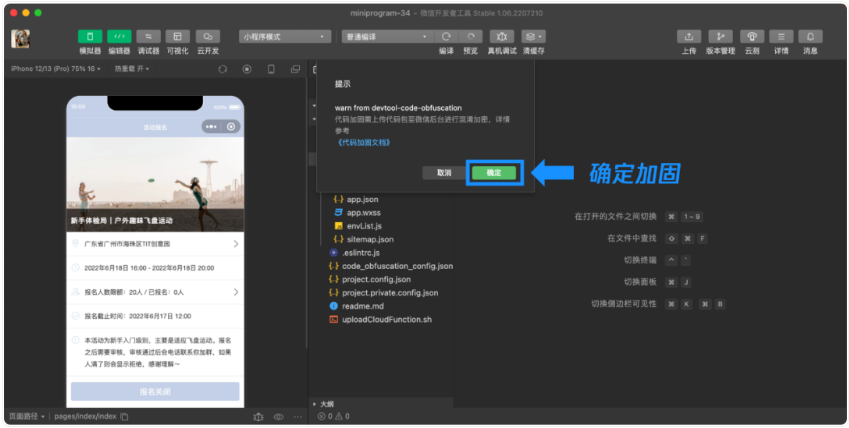Click the frisbee event banner image
This screenshot has height=428, width=849.
click(155, 184)
